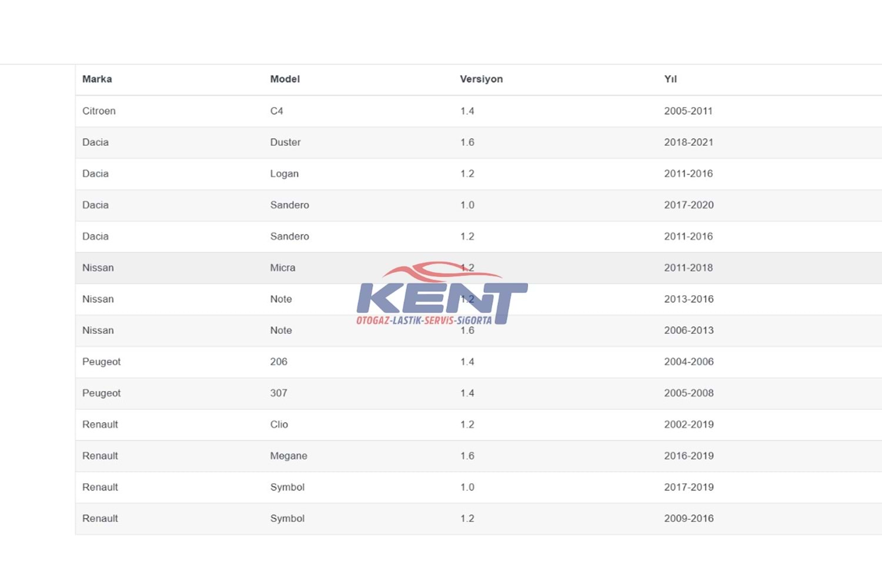Click the Marka column header

97,79
